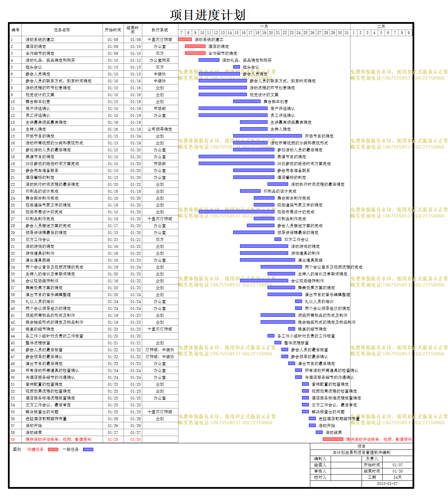This screenshot has height=496, width=448.
Task: Click the blue 一般任务 legend swatch
Action: point(88,449)
